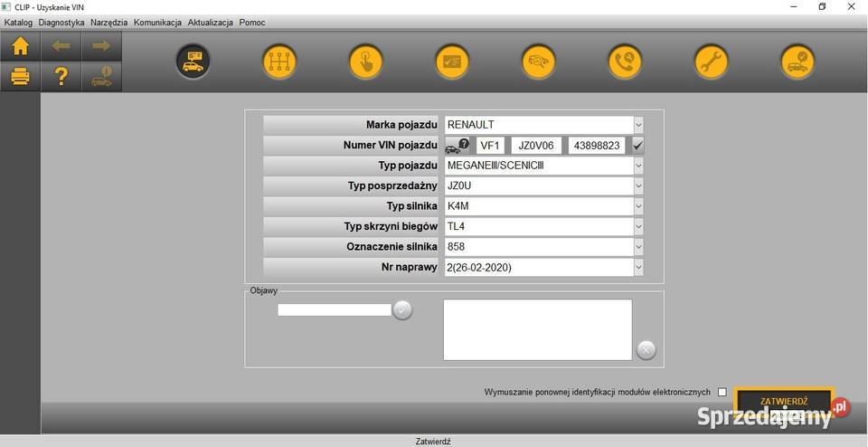Click the 2(26-02-2020) repair number value

tap(479, 267)
